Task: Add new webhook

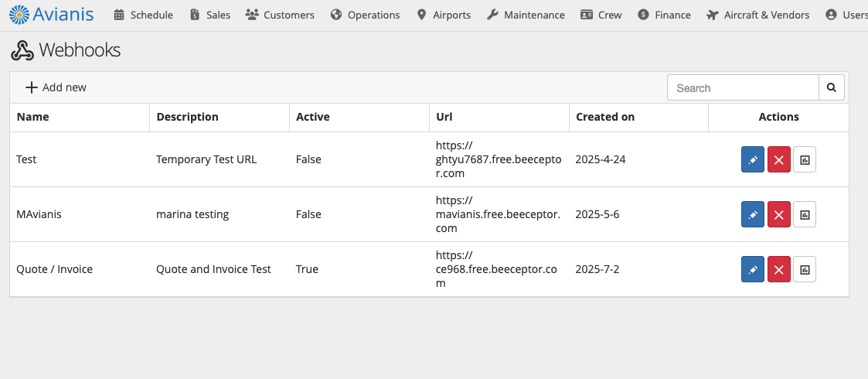Action: (x=56, y=87)
